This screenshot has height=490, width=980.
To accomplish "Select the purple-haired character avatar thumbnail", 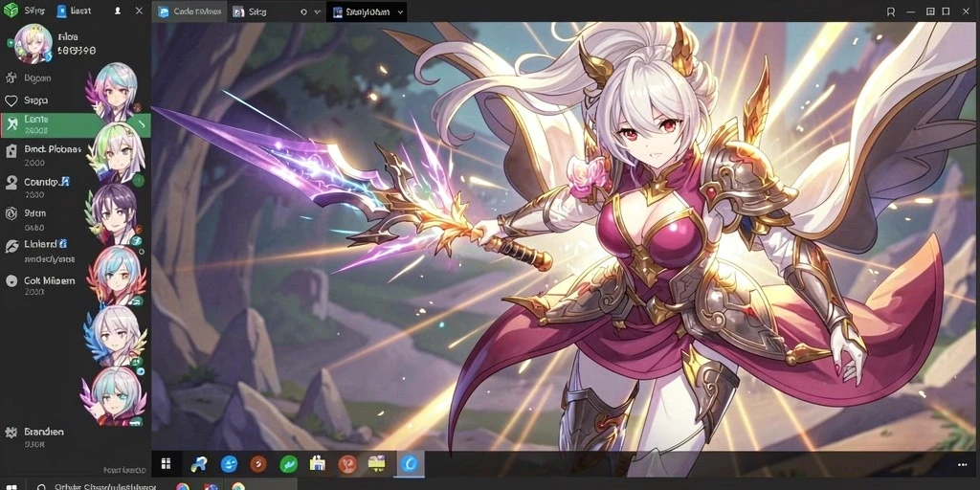I will 115,213.
